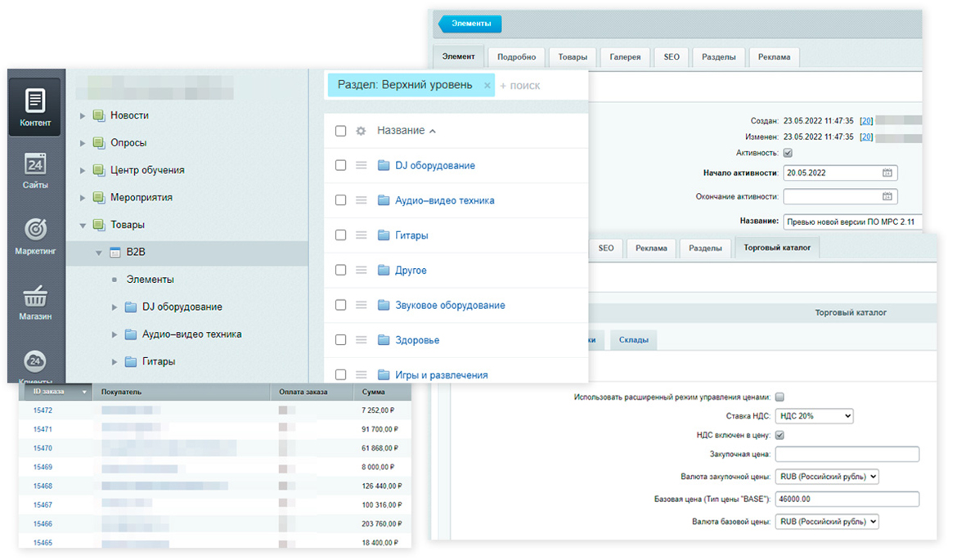Viewport: 957px width, 560px height.
Task: Click the Закупочная цена input field
Action: [x=847, y=455]
